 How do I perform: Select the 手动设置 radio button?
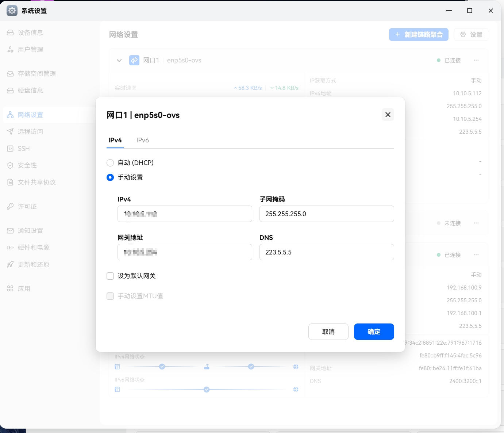coord(110,177)
